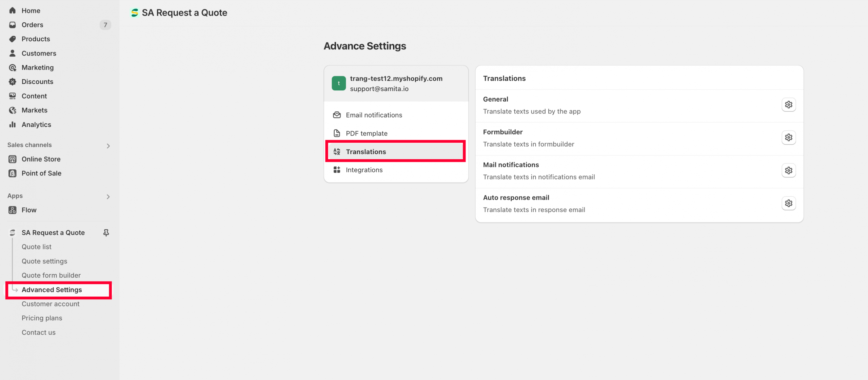The image size is (868, 380).
Task: Open Contact us page
Action: pyautogui.click(x=39, y=332)
